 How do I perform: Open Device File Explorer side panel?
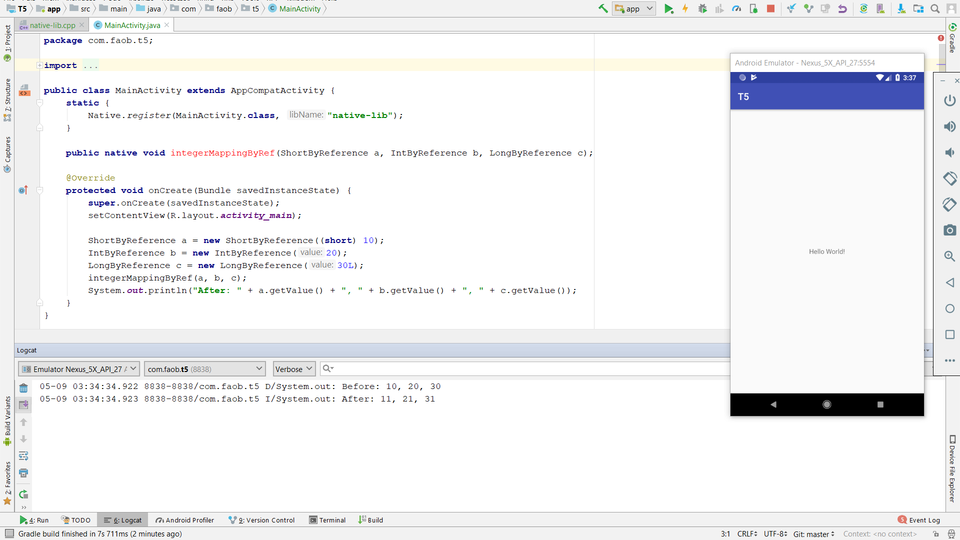953,469
